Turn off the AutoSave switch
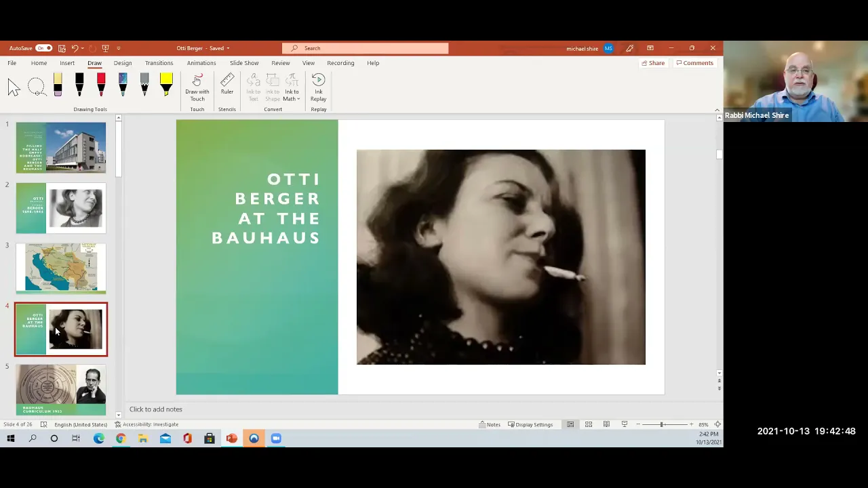The width and height of the screenshot is (868, 488). pyautogui.click(x=43, y=48)
